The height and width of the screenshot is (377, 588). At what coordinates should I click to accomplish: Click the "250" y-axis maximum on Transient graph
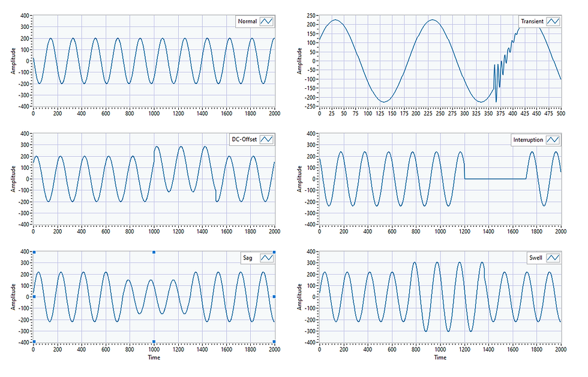tap(311, 16)
